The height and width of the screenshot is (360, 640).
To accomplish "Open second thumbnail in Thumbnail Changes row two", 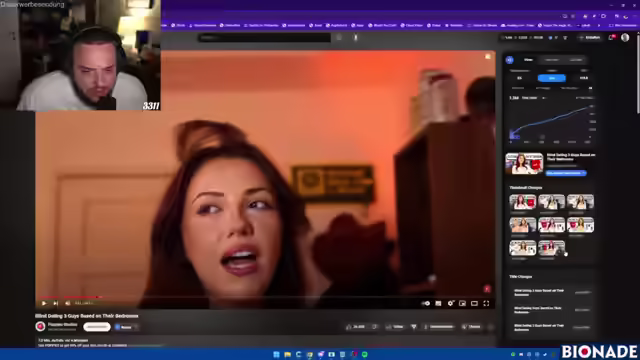I will tap(551, 225).
